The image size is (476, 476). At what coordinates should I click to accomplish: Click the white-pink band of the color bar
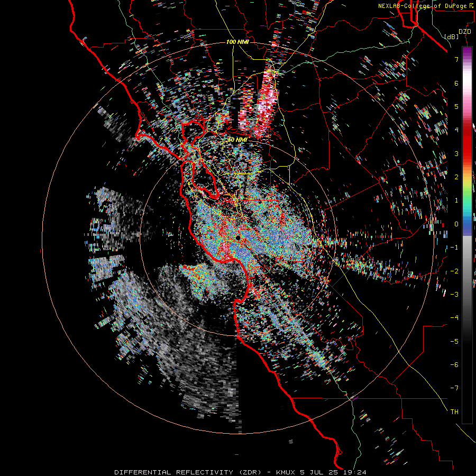[467, 79]
